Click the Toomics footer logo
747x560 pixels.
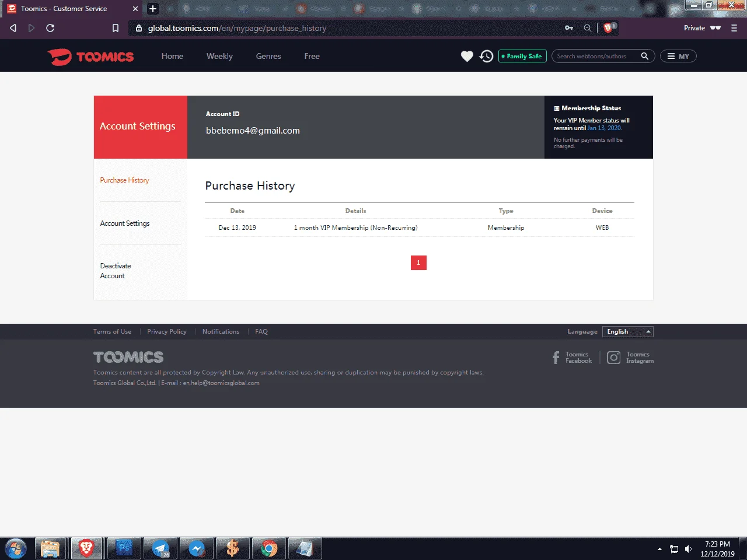tap(128, 357)
